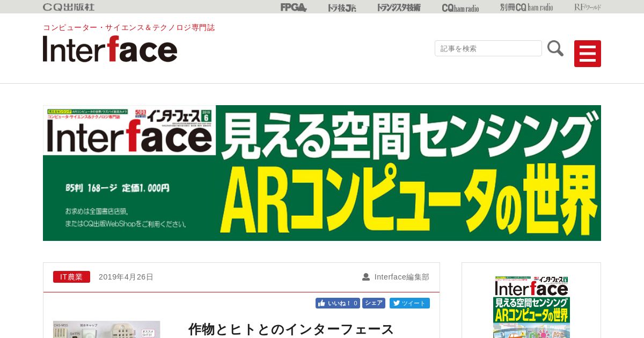Click the magnifying glass search icon
Image resolution: width=644 pixels, height=338 pixels.
[555, 48]
